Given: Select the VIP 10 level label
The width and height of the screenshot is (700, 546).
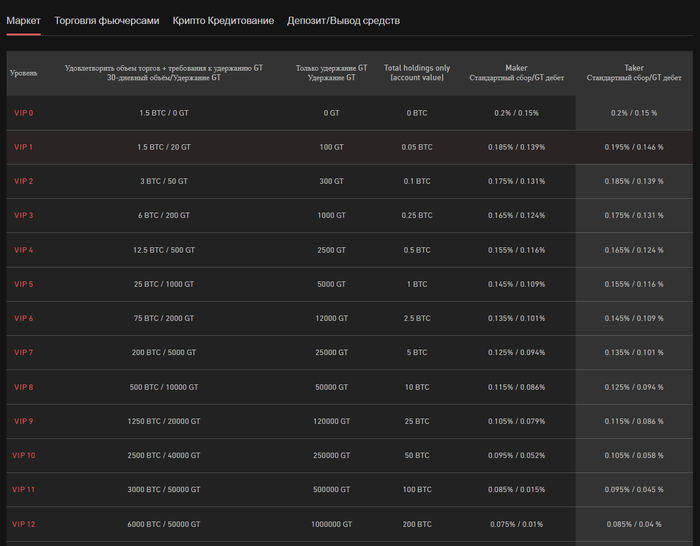Looking at the screenshot, I should (x=25, y=456).
